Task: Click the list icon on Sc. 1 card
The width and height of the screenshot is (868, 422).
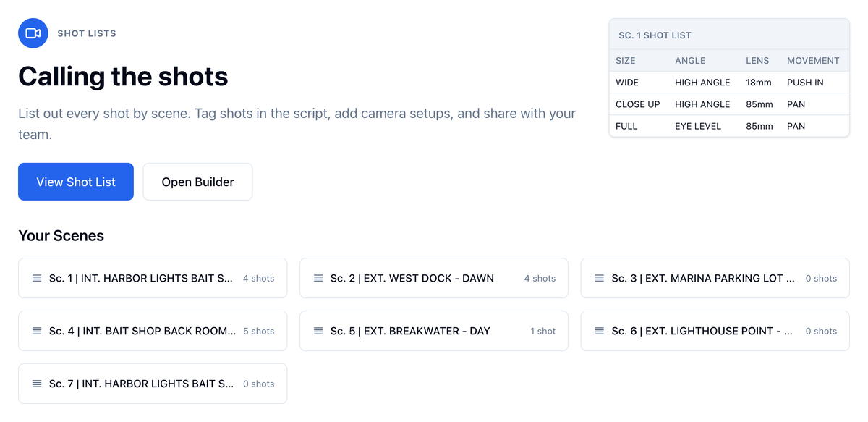Action: coord(37,278)
